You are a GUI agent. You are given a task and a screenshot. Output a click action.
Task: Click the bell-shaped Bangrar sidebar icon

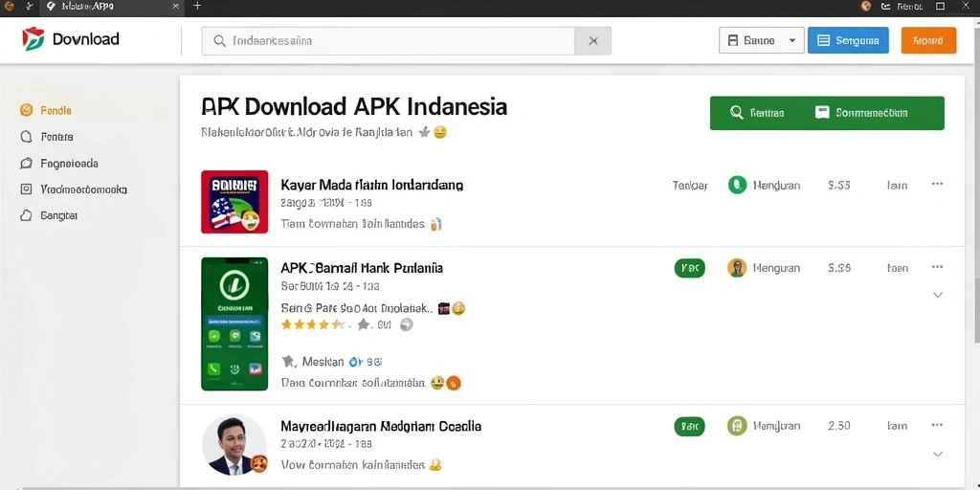[x=26, y=215]
